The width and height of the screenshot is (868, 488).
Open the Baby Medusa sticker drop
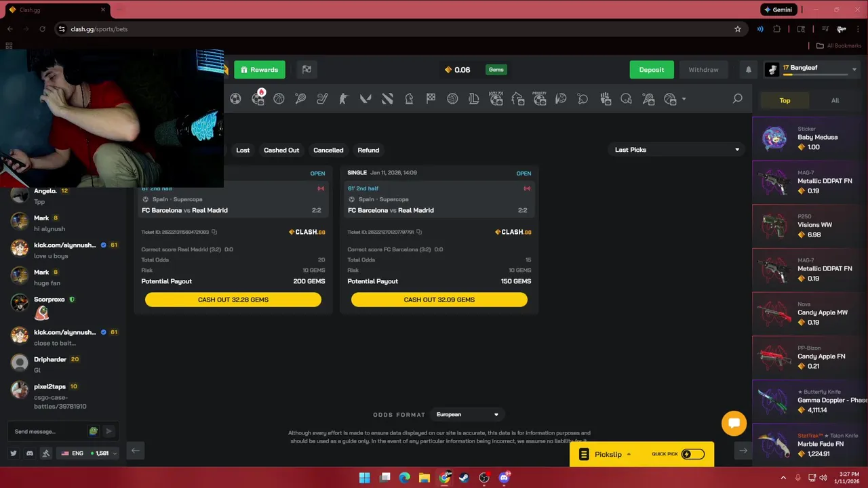pos(810,138)
